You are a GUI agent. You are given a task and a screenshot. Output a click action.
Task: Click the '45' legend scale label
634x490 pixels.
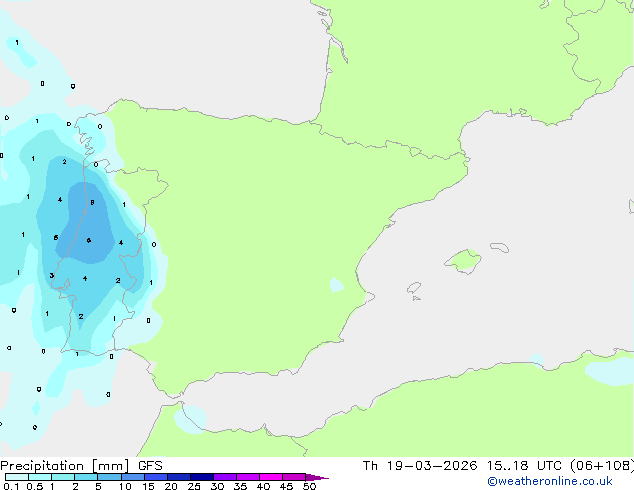click(x=286, y=486)
